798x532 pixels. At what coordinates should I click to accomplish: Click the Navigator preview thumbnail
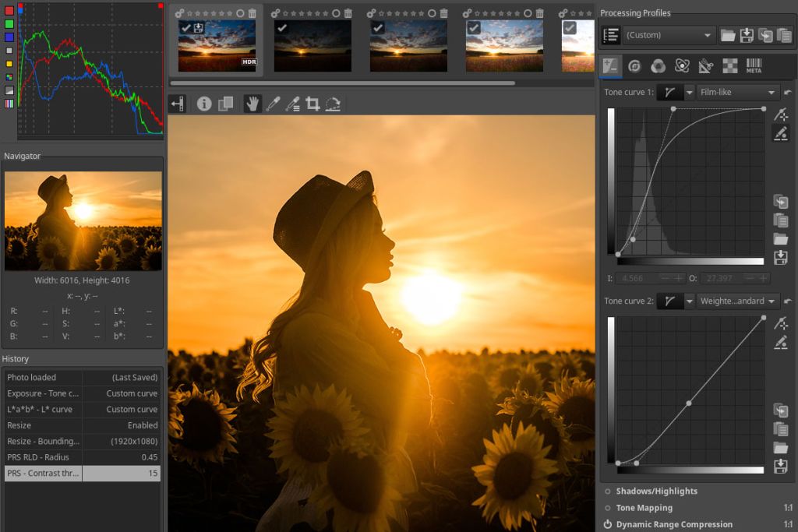click(x=83, y=218)
